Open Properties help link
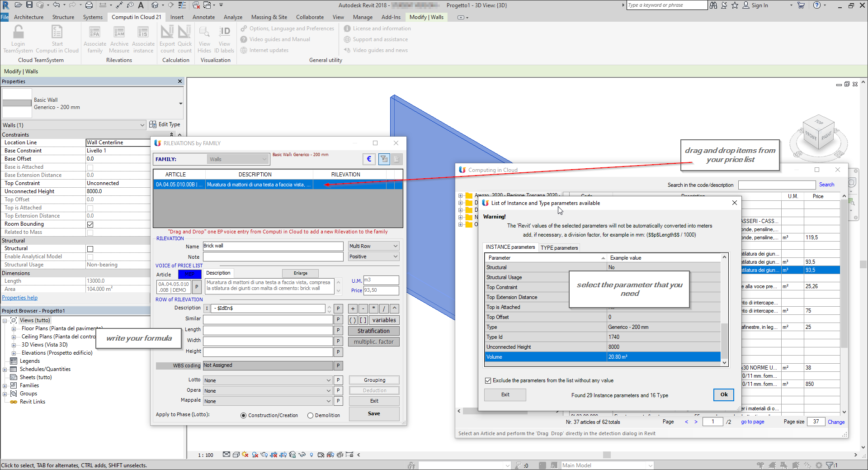The image size is (868, 470). click(x=20, y=298)
